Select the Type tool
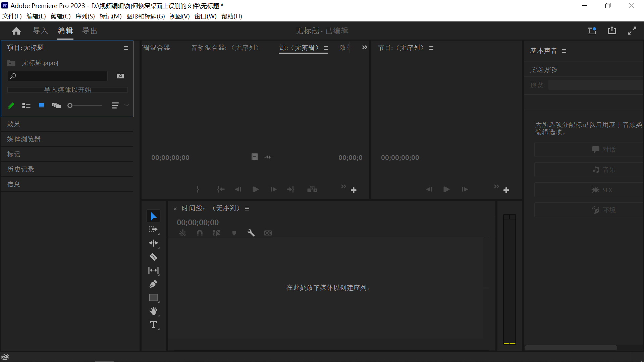644x362 pixels. [153, 325]
